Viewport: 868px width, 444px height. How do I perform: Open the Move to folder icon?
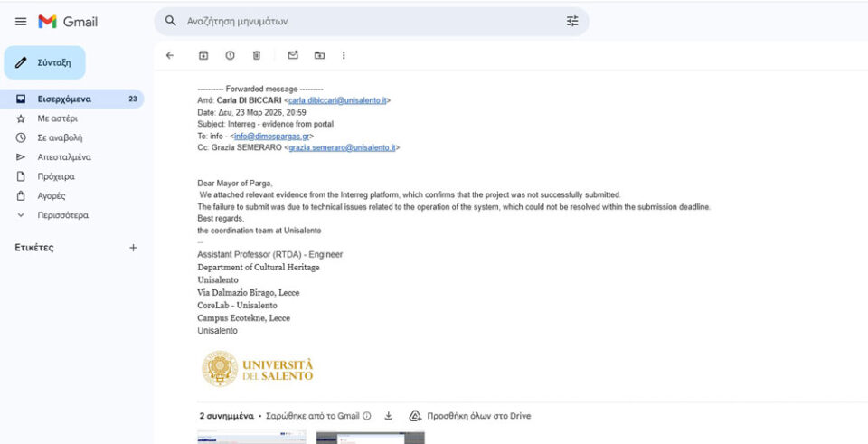(319, 55)
